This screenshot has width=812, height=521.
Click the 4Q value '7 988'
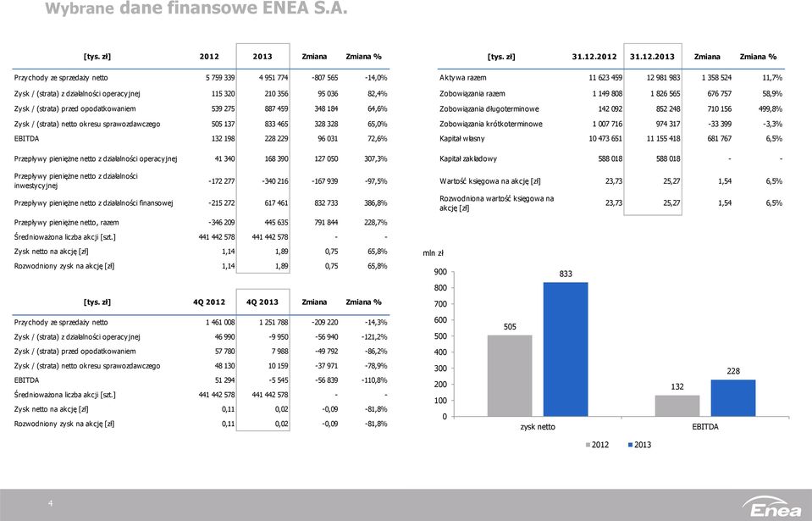pos(279,351)
